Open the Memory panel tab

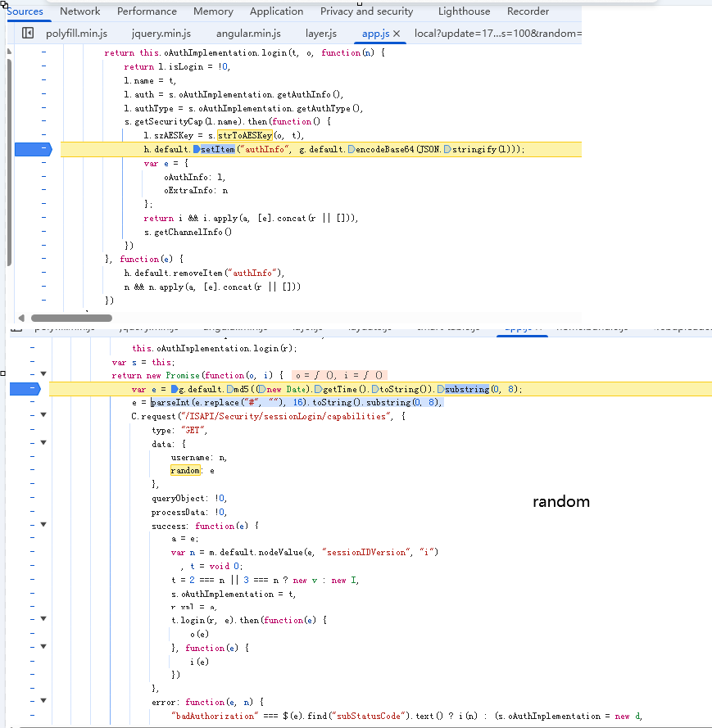coord(213,11)
